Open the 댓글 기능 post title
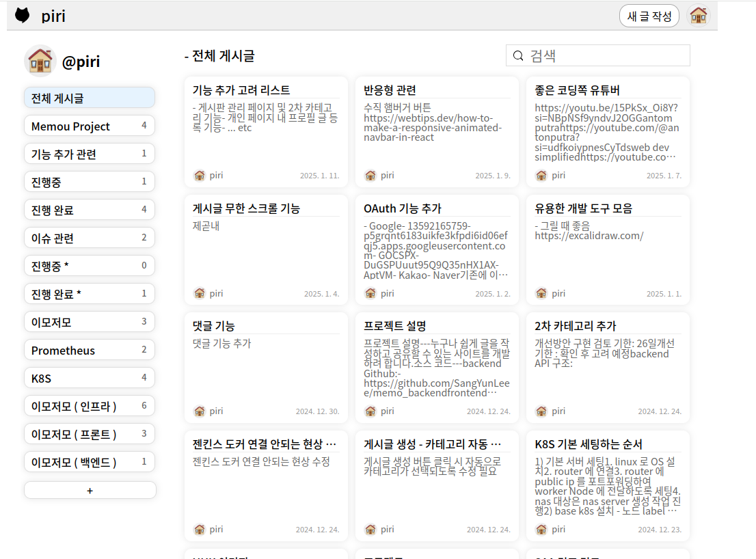Image resolution: width=756 pixels, height=559 pixels. coord(213,326)
